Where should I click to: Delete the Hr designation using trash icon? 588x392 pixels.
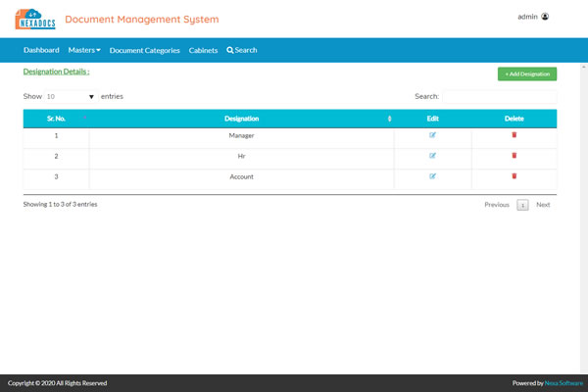514,155
